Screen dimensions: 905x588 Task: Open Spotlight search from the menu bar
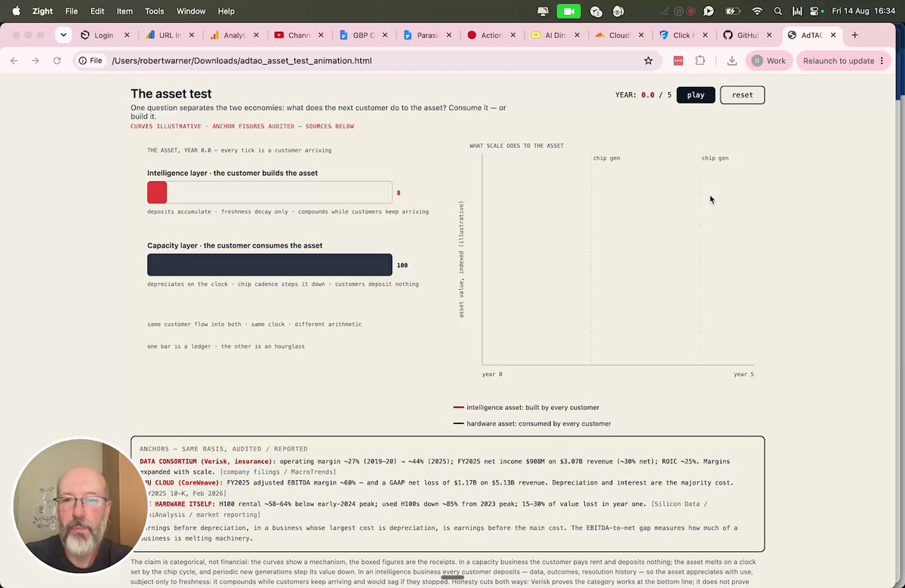(x=778, y=11)
